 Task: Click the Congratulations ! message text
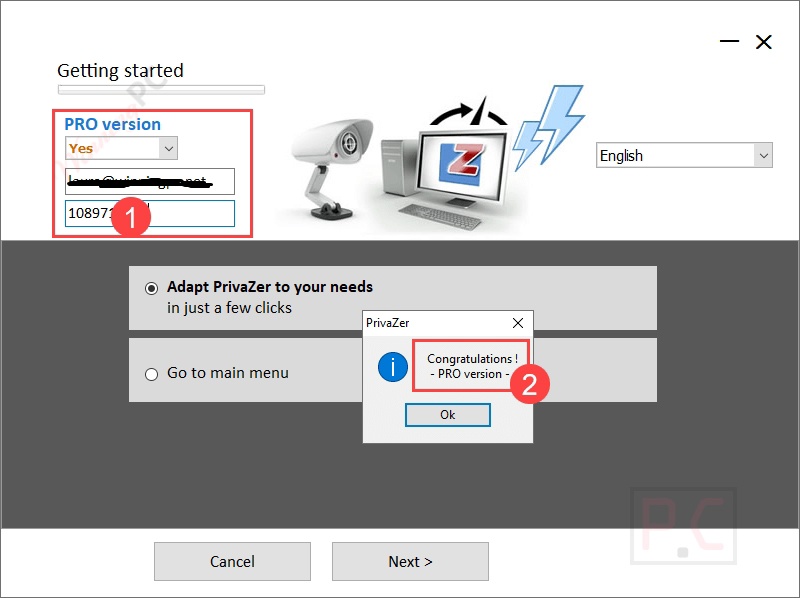[x=472, y=359]
